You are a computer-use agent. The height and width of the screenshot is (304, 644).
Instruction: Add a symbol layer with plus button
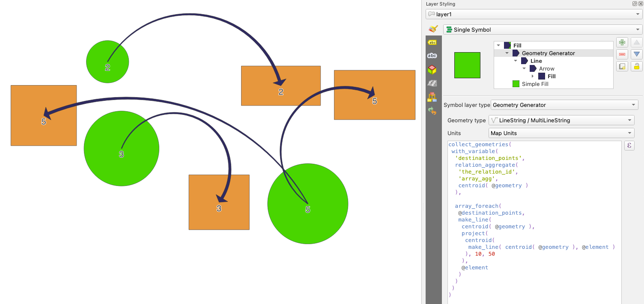click(x=622, y=42)
